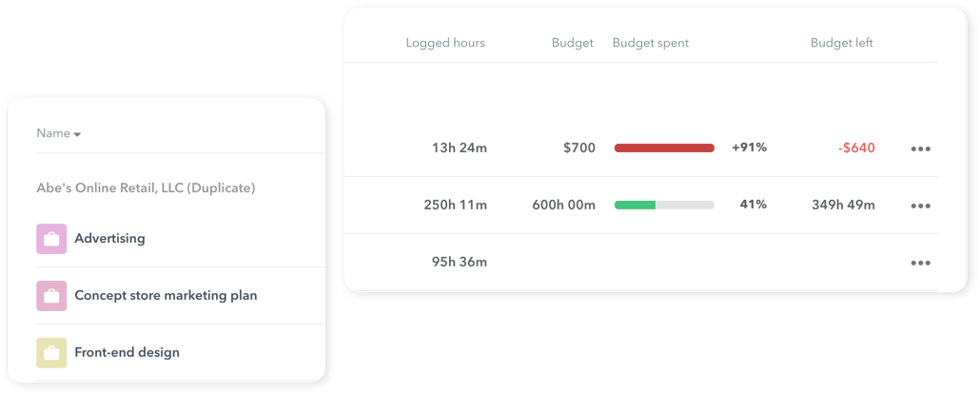Open three-dot menu in the 250h 11m row
Screen dimensions: 980x394
point(921,206)
